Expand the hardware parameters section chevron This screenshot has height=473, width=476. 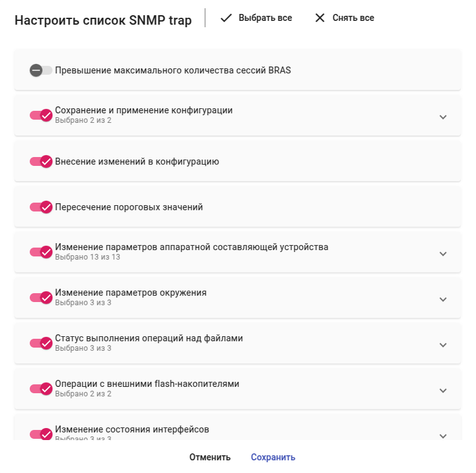pyautogui.click(x=443, y=254)
